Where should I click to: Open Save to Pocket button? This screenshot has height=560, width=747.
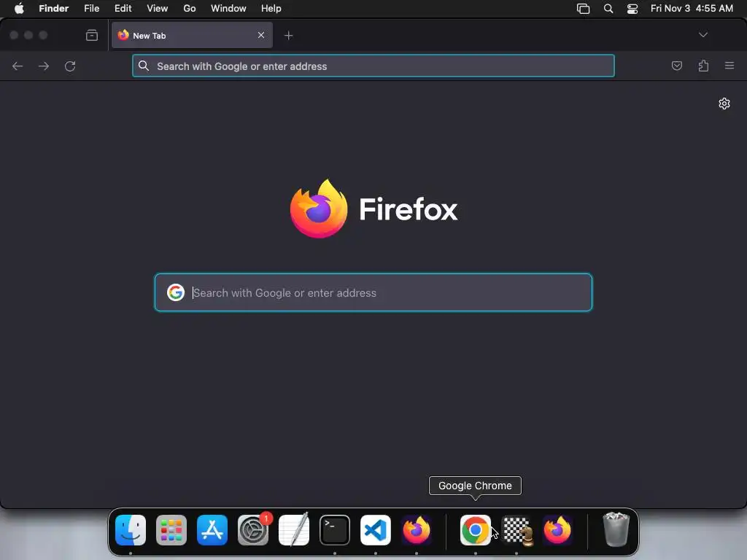click(676, 66)
